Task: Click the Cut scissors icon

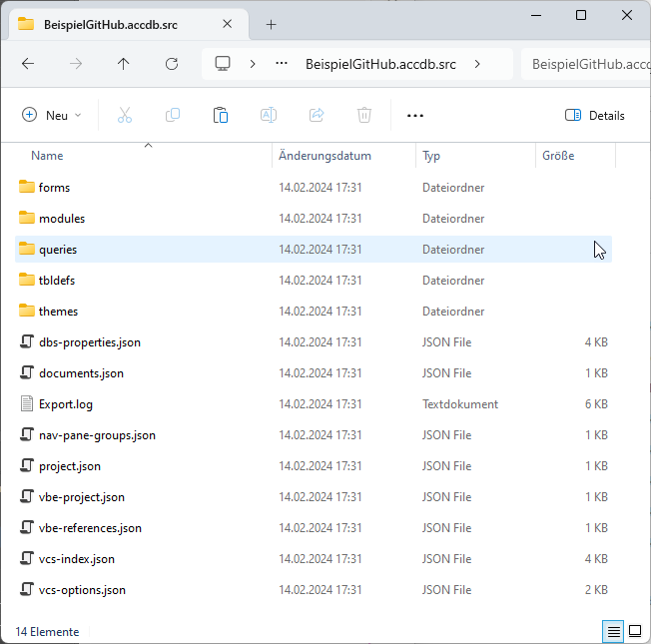Action: coord(125,115)
